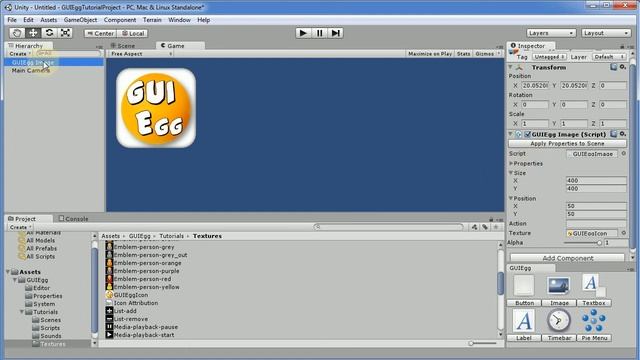640x360 pixels.
Task: Click Apply Properties to Scene button
Action: tap(567, 144)
